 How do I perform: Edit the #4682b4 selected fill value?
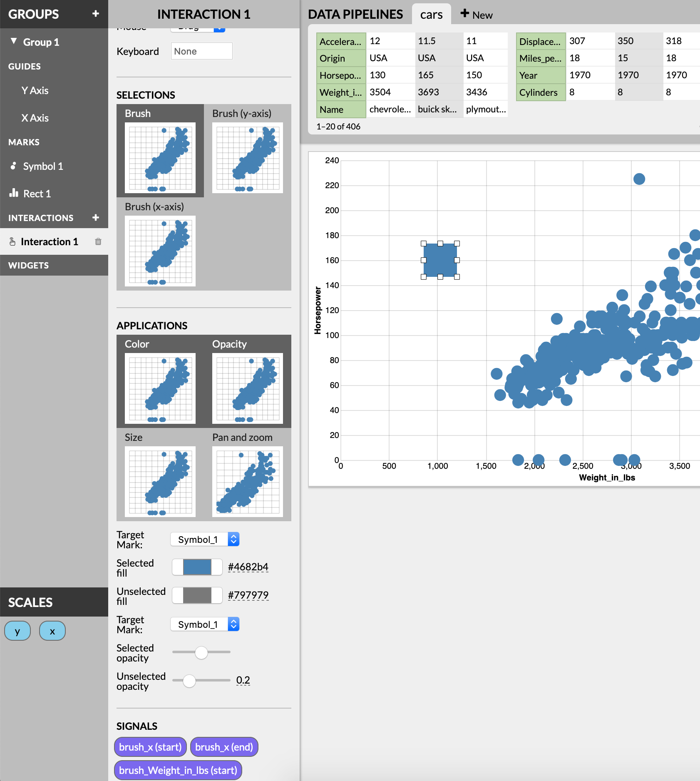(248, 567)
